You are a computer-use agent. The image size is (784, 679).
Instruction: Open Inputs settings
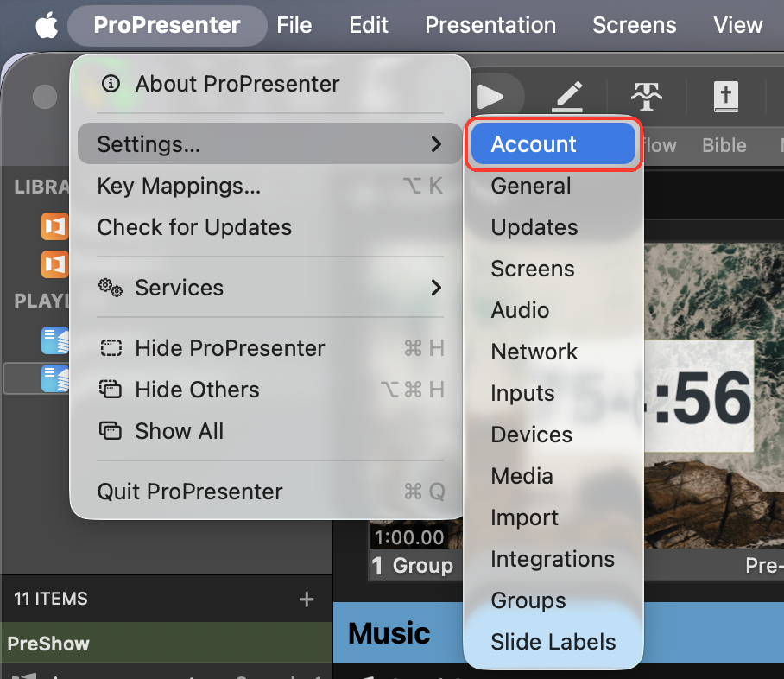point(553,393)
